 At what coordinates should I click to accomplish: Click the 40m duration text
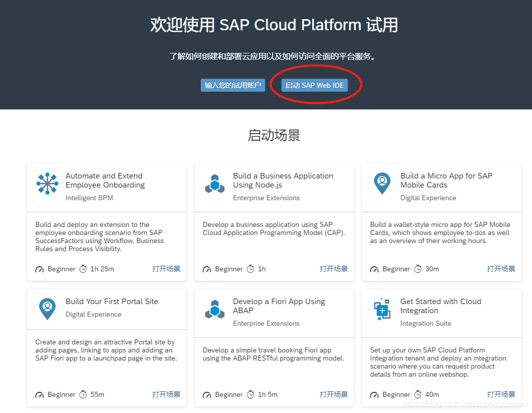(432, 394)
